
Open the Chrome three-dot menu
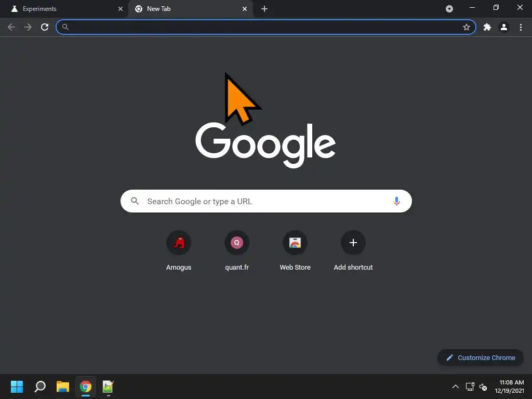(x=521, y=27)
